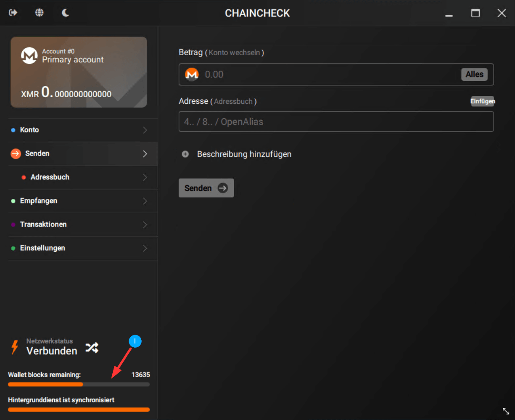
Task: Click chevron next to Einstellungen
Action: coord(145,248)
